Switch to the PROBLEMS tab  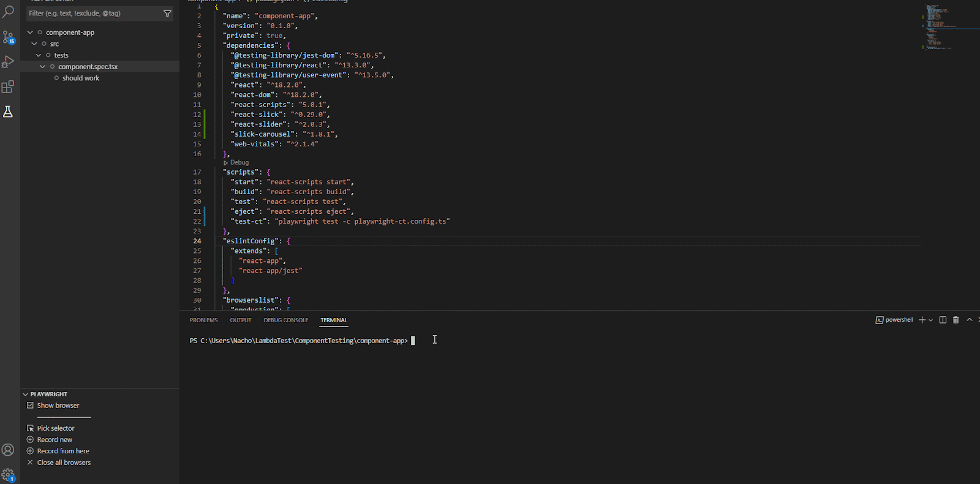click(203, 320)
